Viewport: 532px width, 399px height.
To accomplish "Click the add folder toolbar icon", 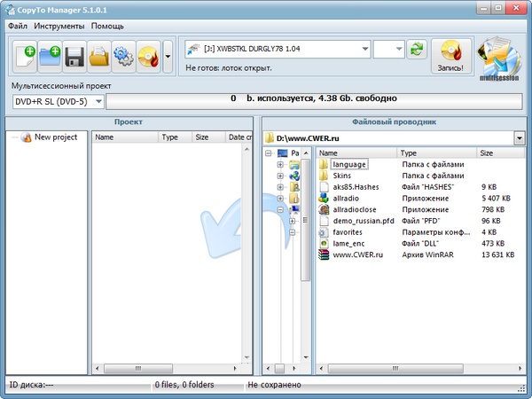I will (x=50, y=58).
